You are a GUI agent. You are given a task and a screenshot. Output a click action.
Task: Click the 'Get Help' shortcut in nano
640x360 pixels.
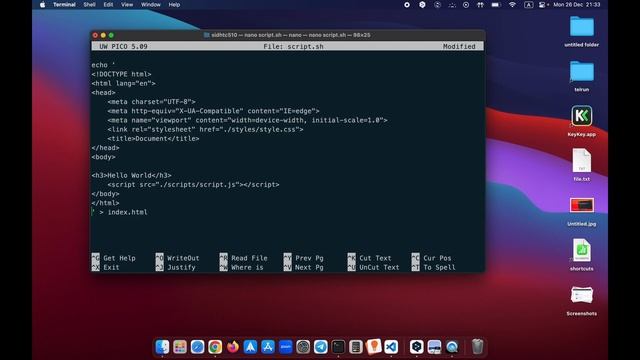119,258
